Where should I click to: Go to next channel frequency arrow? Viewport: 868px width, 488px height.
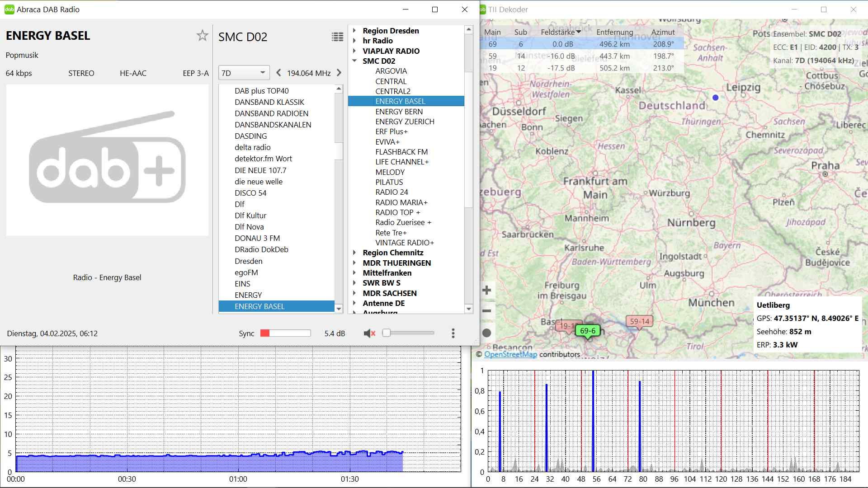coord(339,73)
